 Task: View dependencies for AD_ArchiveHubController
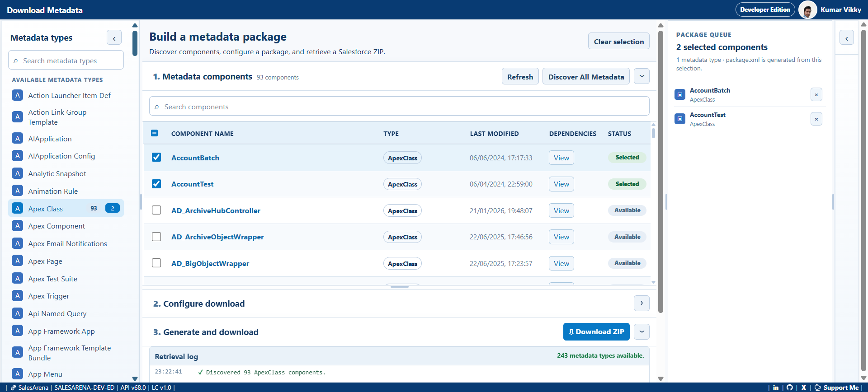[561, 210]
